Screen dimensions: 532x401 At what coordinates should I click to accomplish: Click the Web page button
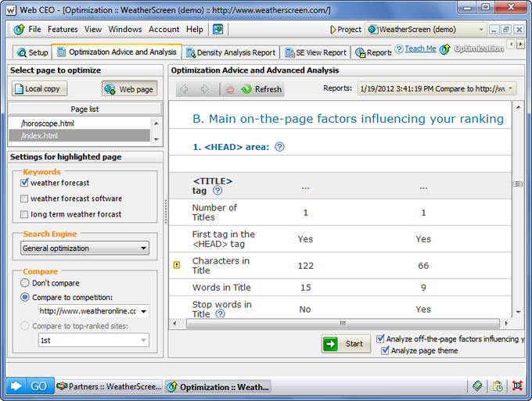(x=130, y=89)
